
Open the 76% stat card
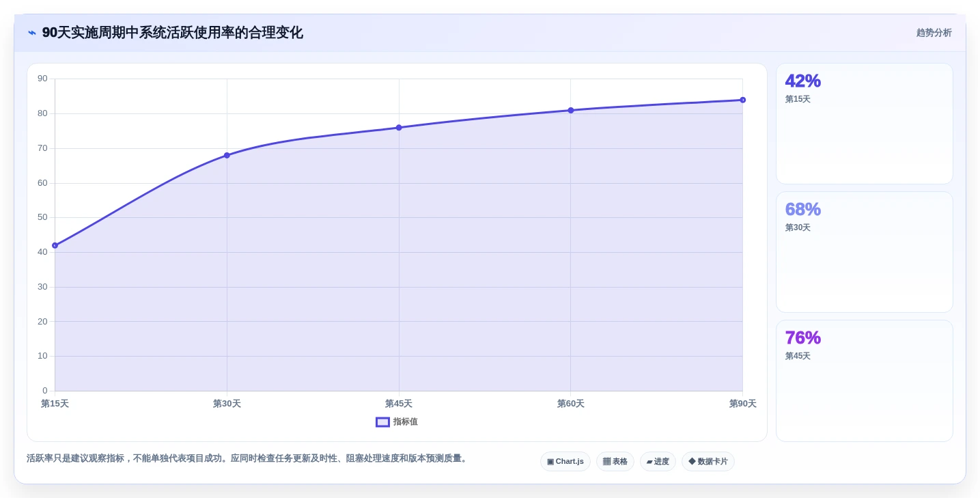tap(865, 381)
